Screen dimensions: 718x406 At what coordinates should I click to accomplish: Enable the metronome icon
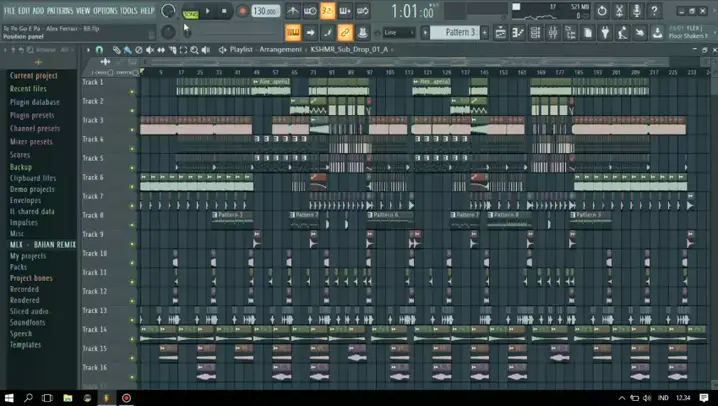[293, 11]
